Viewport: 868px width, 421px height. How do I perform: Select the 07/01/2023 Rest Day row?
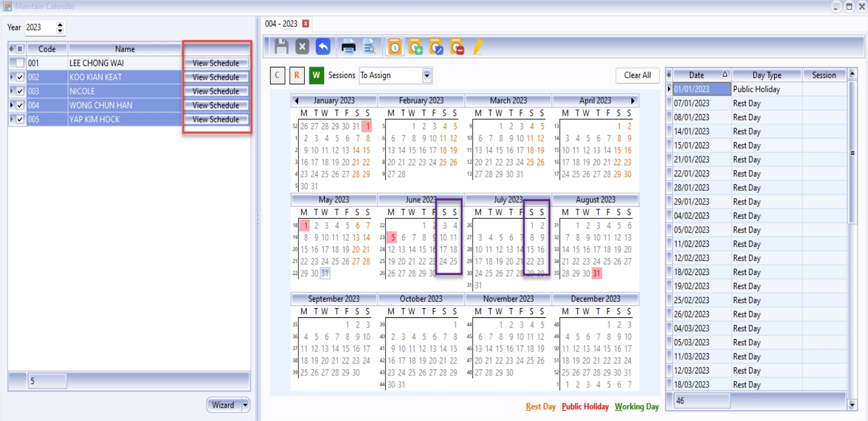tap(756, 103)
